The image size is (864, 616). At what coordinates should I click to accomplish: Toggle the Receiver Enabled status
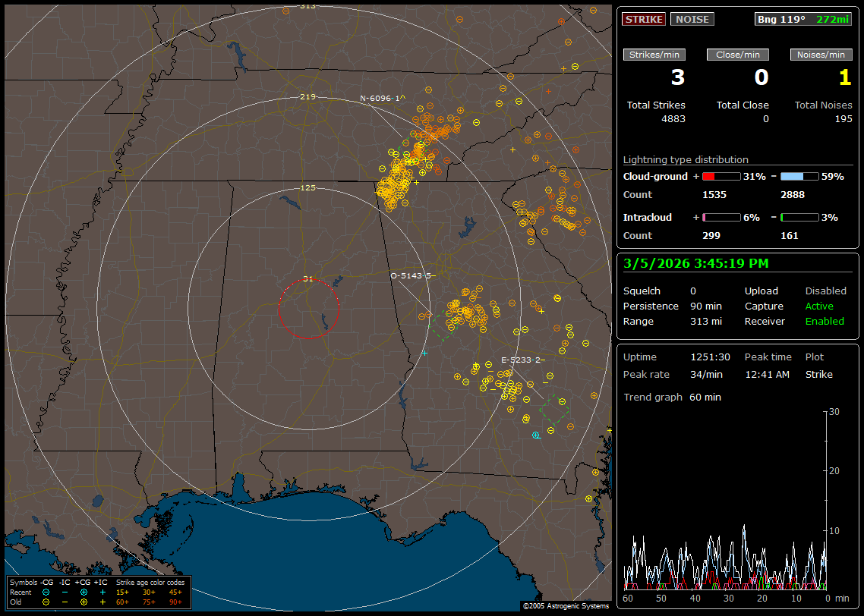pos(824,321)
